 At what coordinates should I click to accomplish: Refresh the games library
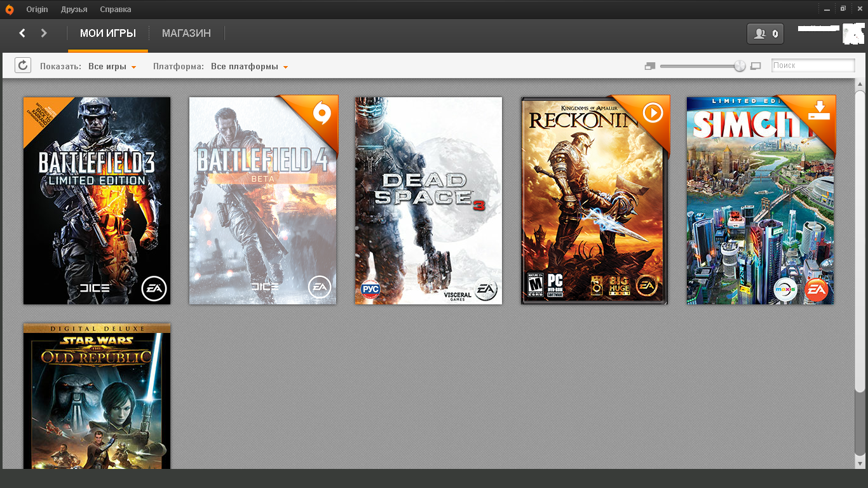[23, 65]
